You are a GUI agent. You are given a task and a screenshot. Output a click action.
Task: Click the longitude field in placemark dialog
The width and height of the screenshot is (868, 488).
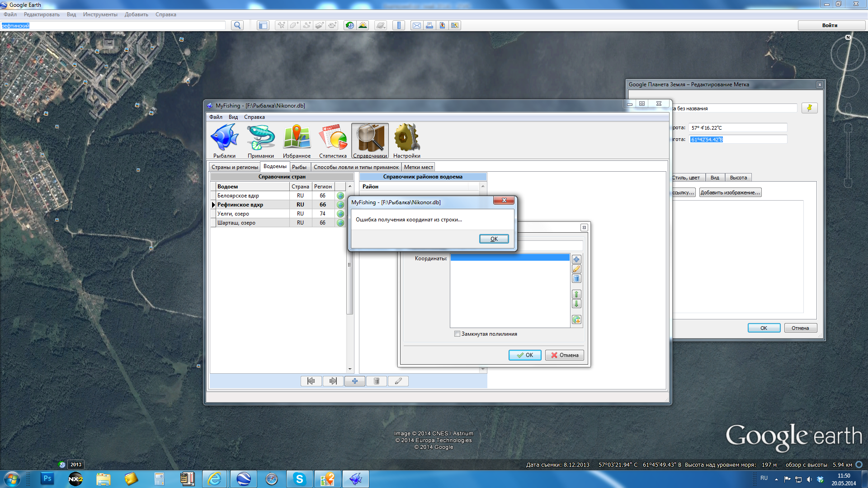click(738, 140)
